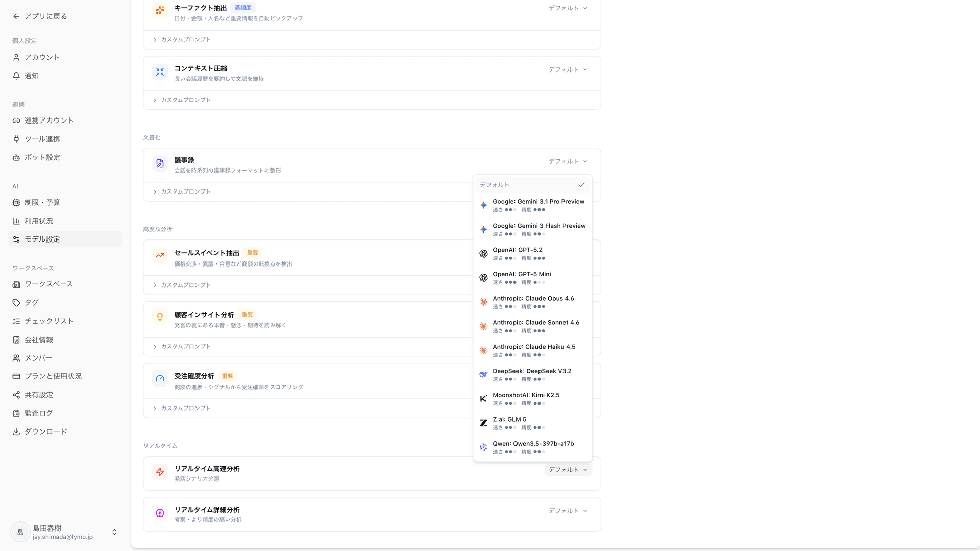Open model dropdown for リアルタイム詳細分析

tap(568, 511)
